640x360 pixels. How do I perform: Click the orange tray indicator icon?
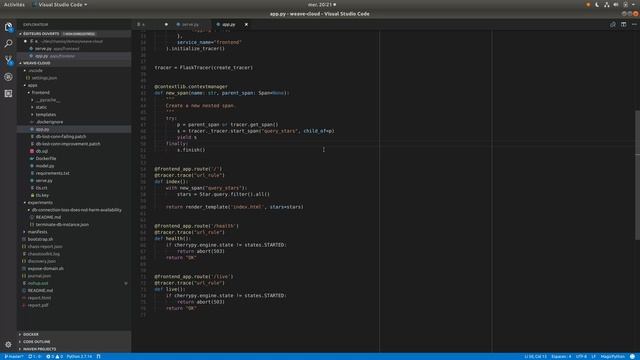point(588,4)
